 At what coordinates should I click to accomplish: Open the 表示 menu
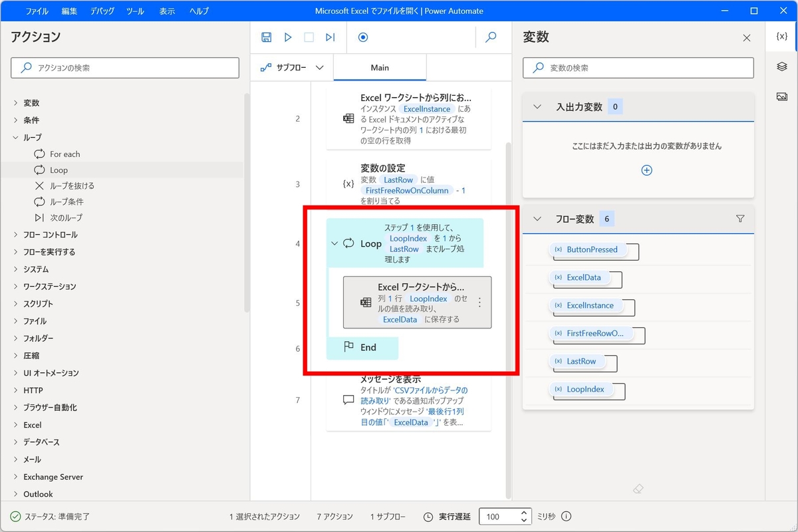[x=167, y=11]
